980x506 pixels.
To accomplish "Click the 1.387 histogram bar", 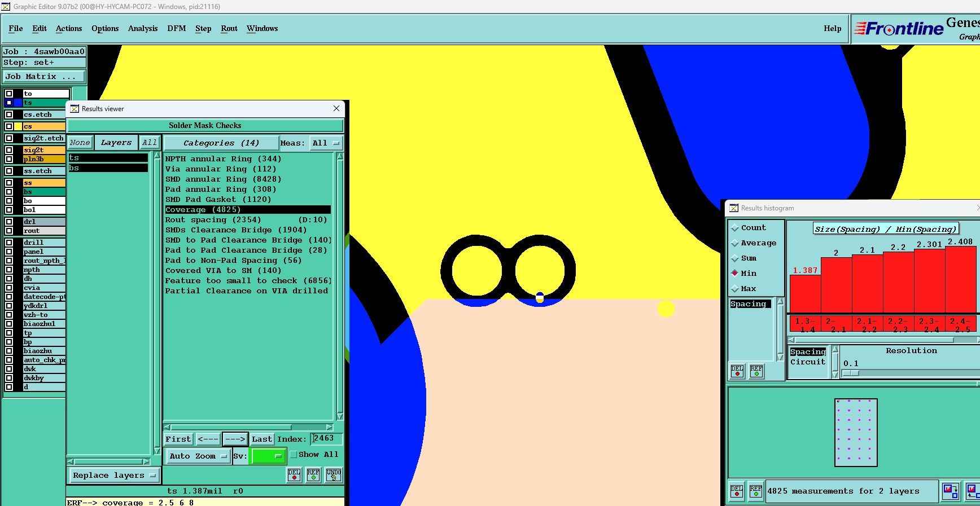I will (805, 294).
